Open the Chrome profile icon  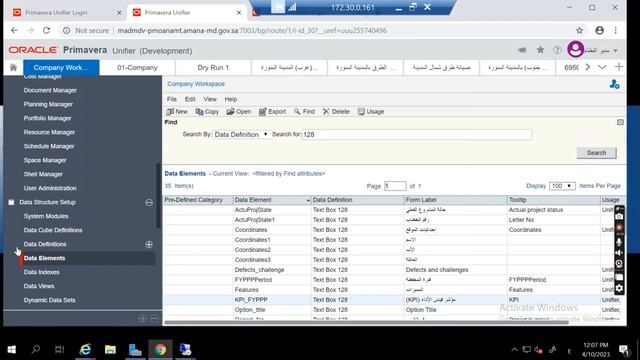599,30
